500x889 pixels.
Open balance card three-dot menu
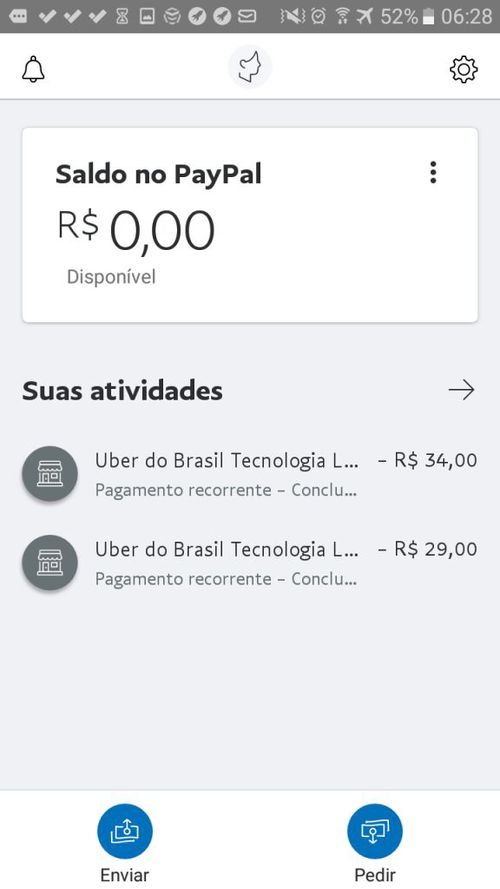point(433,172)
